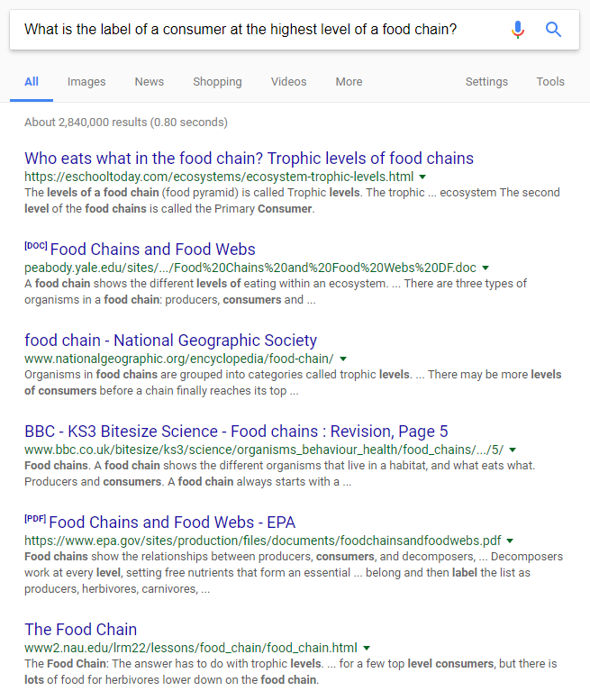Click the blue magnifying glass search icon

pyautogui.click(x=553, y=30)
